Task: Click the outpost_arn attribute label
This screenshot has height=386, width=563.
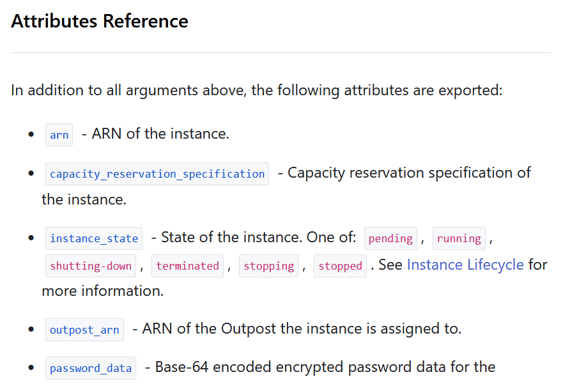Action: [84, 330]
